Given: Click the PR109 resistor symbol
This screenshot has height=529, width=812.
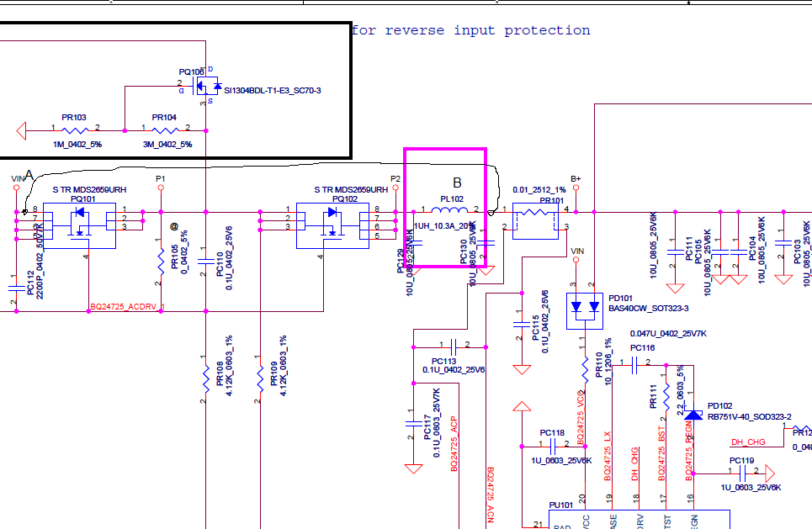Looking at the screenshot, I should 260,378.
